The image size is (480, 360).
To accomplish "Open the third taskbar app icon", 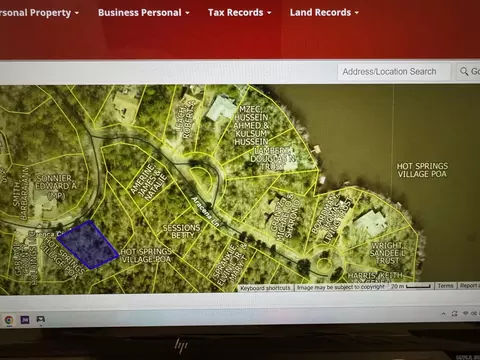I will (40, 320).
